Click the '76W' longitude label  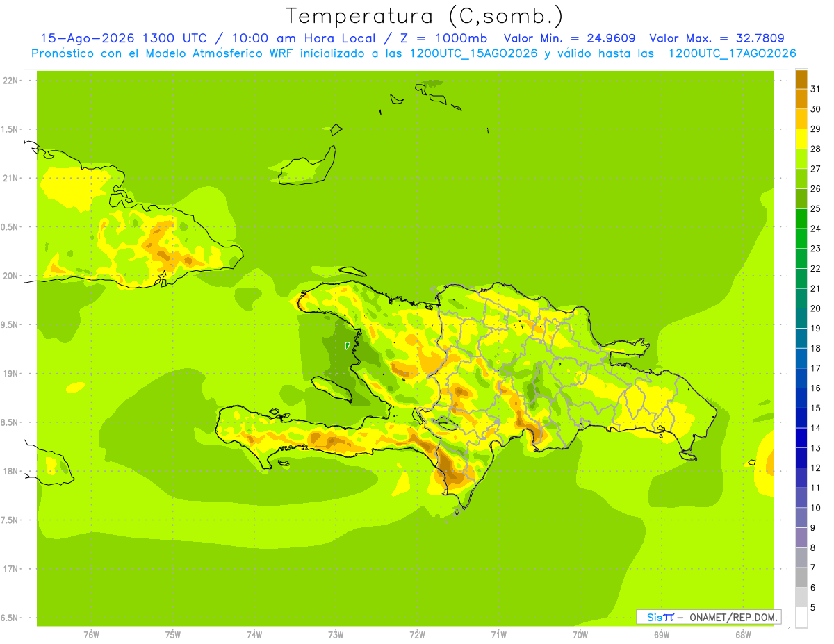(91, 635)
